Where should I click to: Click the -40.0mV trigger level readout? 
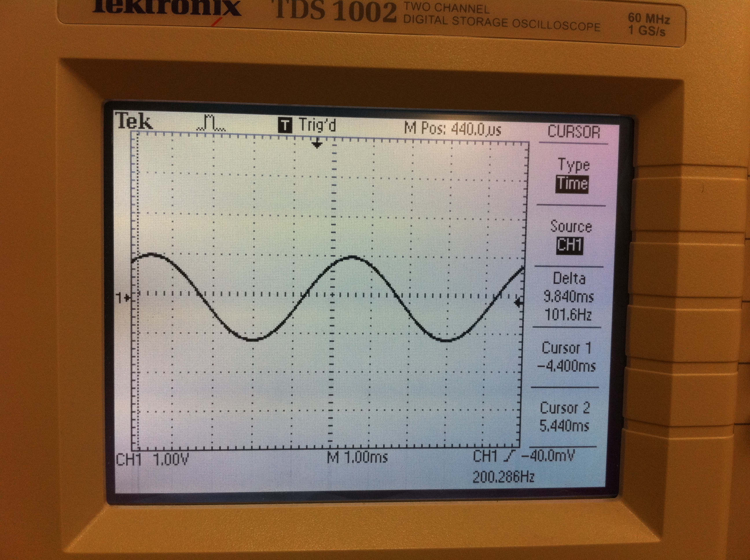548,456
